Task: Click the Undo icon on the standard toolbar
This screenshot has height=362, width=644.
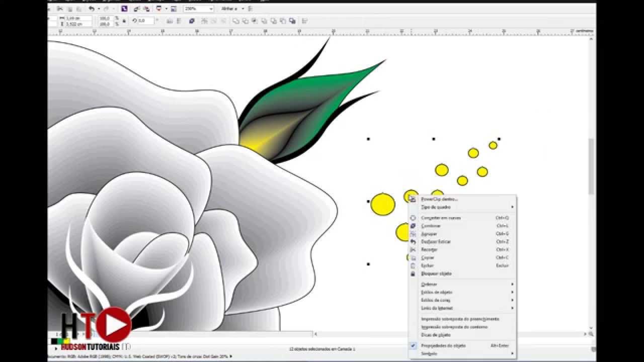Action: tap(92, 8)
